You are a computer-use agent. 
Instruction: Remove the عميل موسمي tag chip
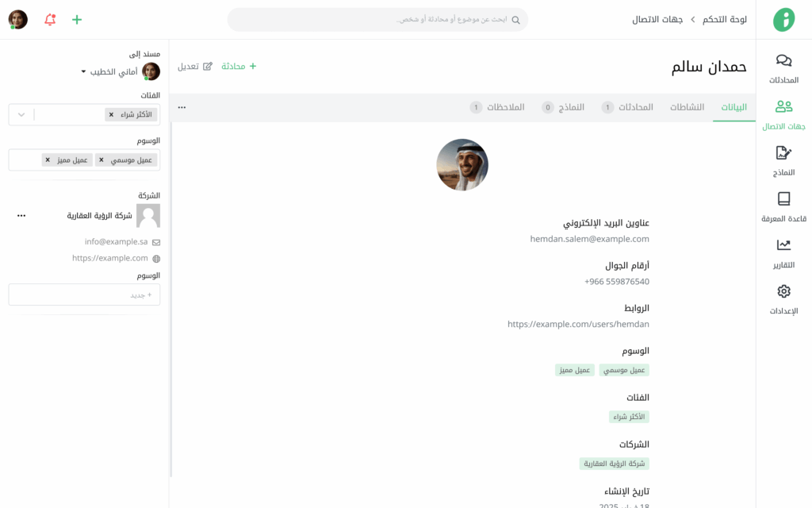click(100, 160)
